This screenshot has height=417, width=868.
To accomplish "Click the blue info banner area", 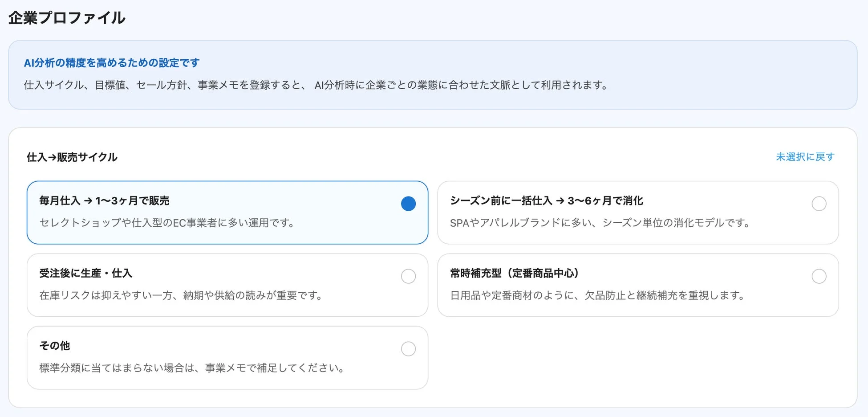I will click(x=434, y=75).
